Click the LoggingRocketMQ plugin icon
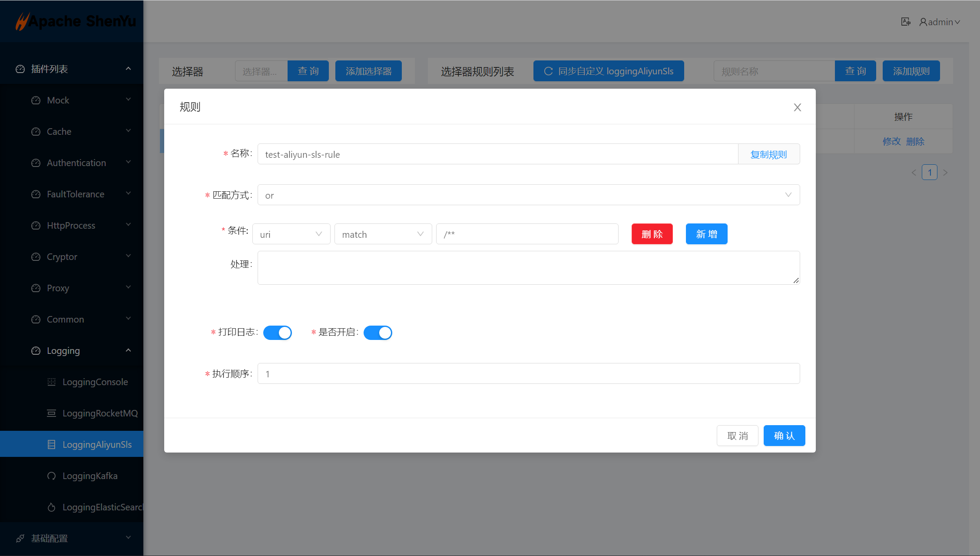980x556 pixels. [51, 413]
